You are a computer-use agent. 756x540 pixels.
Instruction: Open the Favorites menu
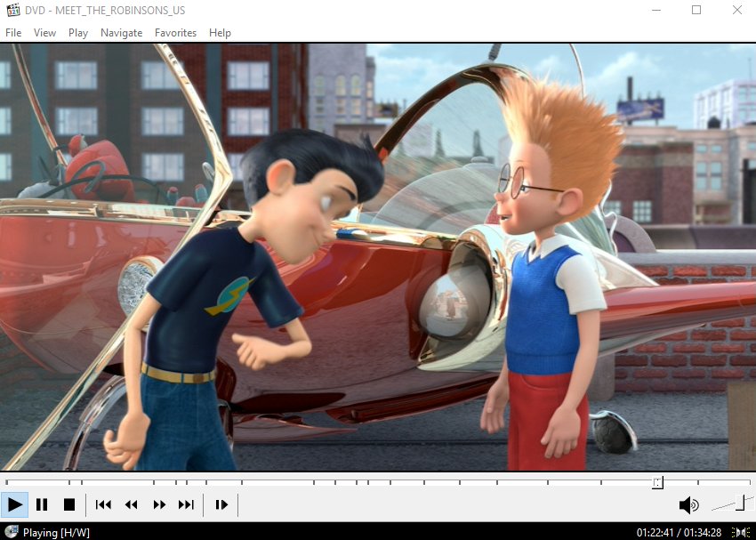[175, 33]
